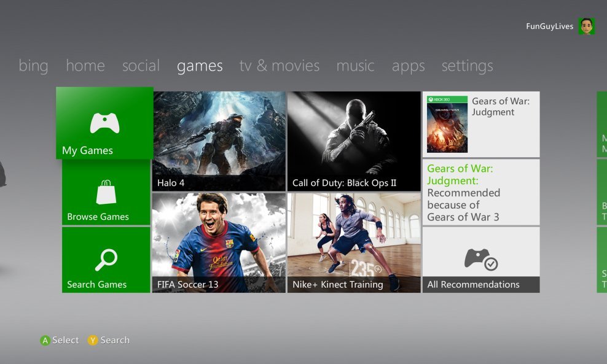Go to the social tab
This screenshot has height=364, width=607.
pyautogui.click(x=141, y=66)
